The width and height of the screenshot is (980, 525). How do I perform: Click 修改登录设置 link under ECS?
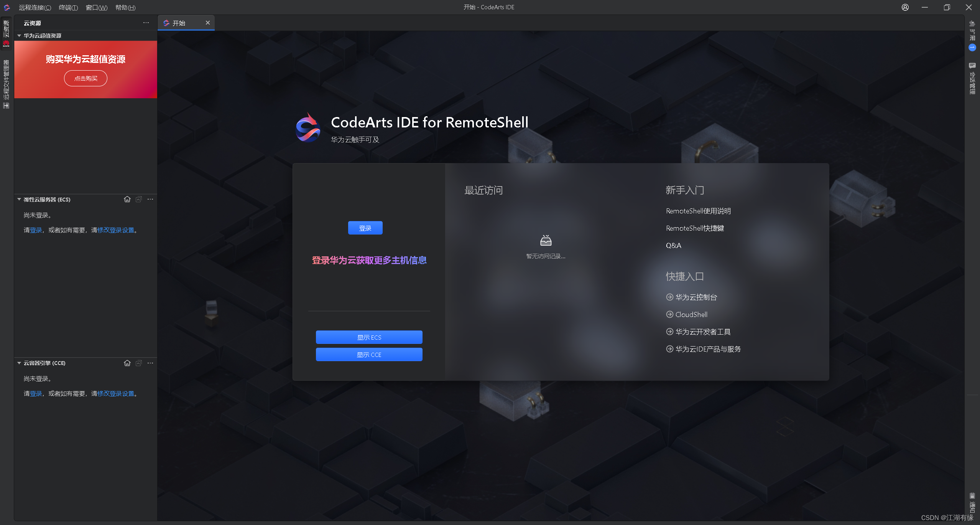point(116,230)
